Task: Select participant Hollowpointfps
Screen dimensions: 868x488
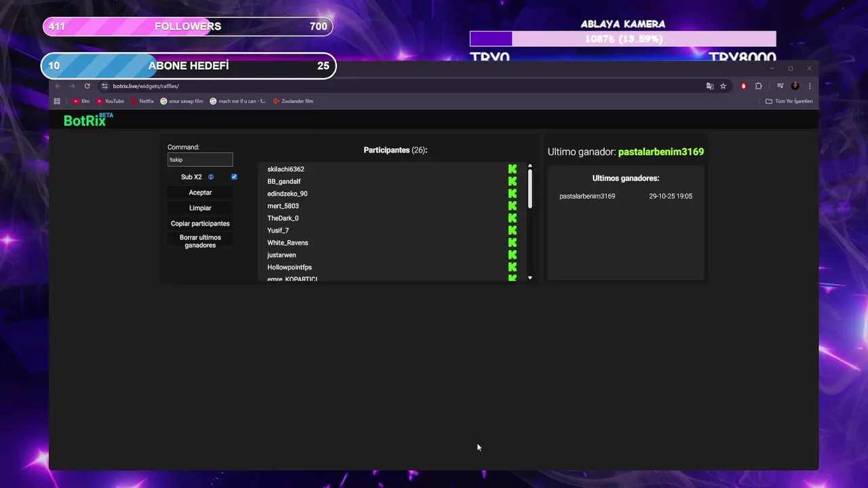Action: 290,267
